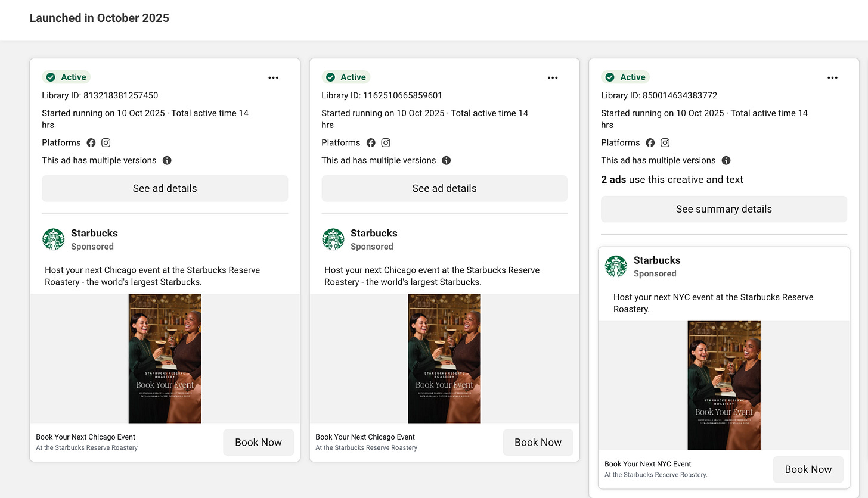Image resolution: width=868 pixels, height=498 pixels.
Task: Click Facebook platform icon on ad 1162510665859601
Action: 371,142
